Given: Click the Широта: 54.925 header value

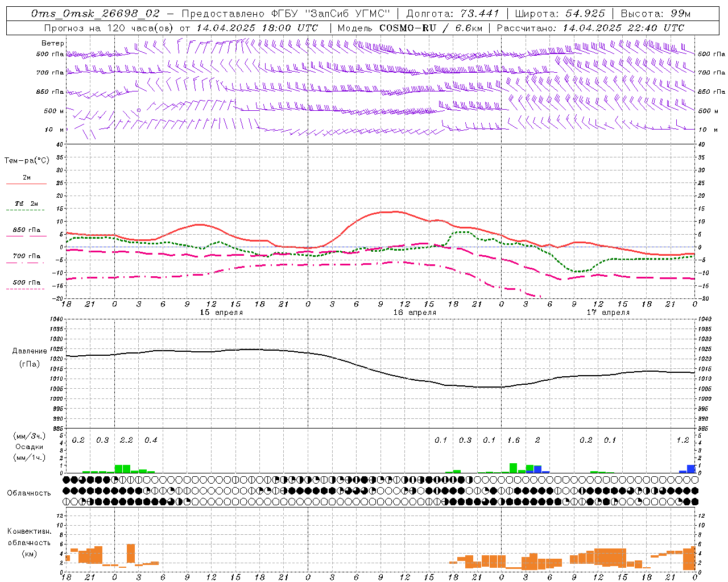Looking at the screenshot, I should 560,14.
